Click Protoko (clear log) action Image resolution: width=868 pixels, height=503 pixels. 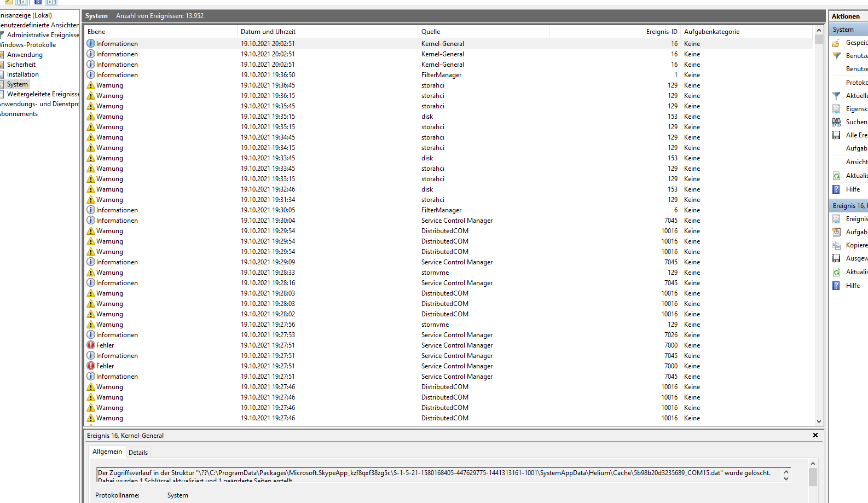click(x=857, y=83)
